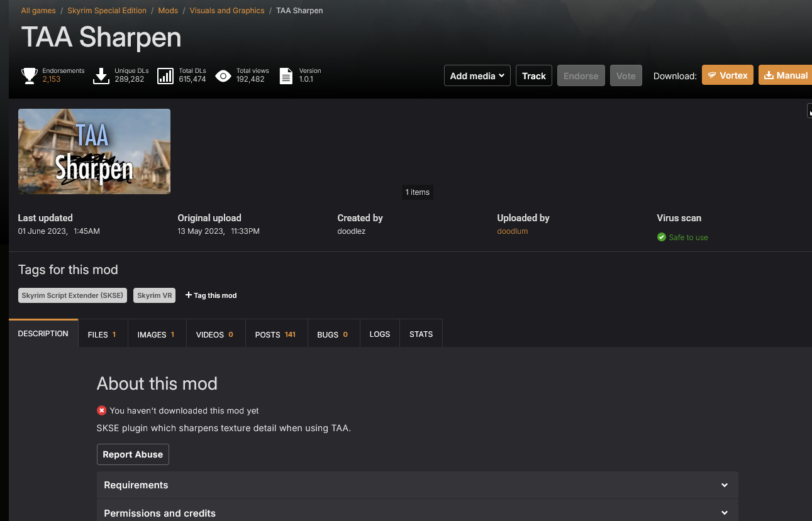This screenshot has width=812, height=521.
Task: Open the Posts tab
Action: click(275, 334)
